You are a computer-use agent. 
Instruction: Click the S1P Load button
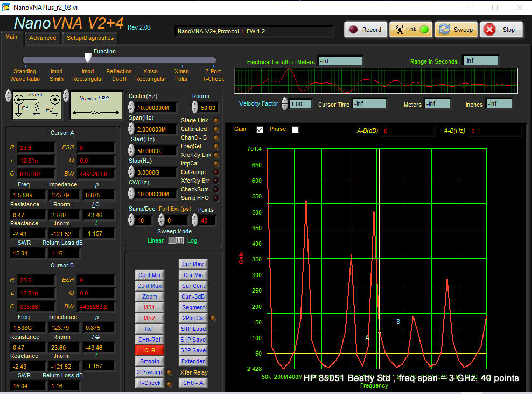(x=193, y=329)
